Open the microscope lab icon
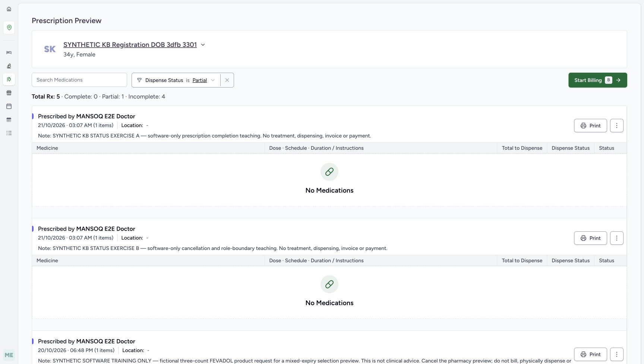The width and height of the screenshot is (644, 364). (x=9, y=66)
